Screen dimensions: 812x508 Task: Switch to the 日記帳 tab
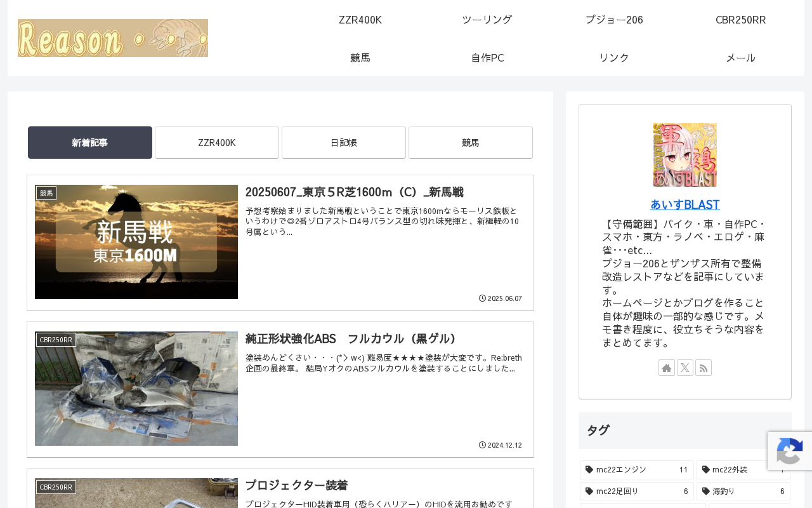(344, 143)
